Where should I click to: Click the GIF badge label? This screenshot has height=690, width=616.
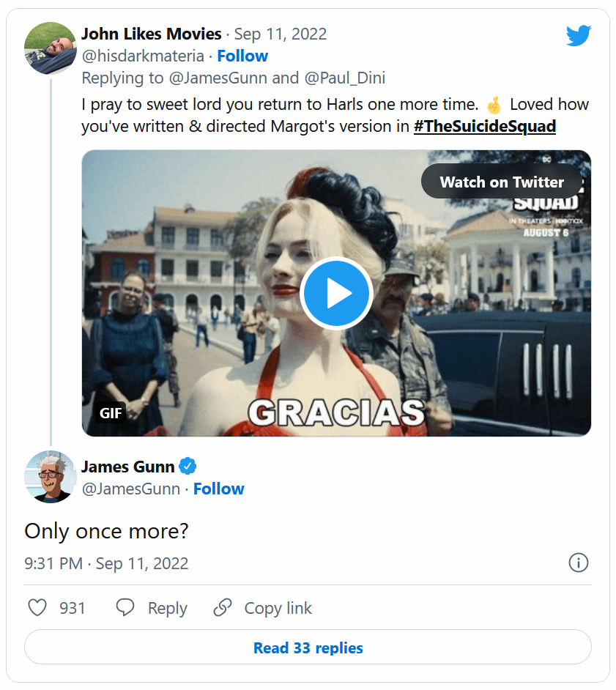(111, 413)
